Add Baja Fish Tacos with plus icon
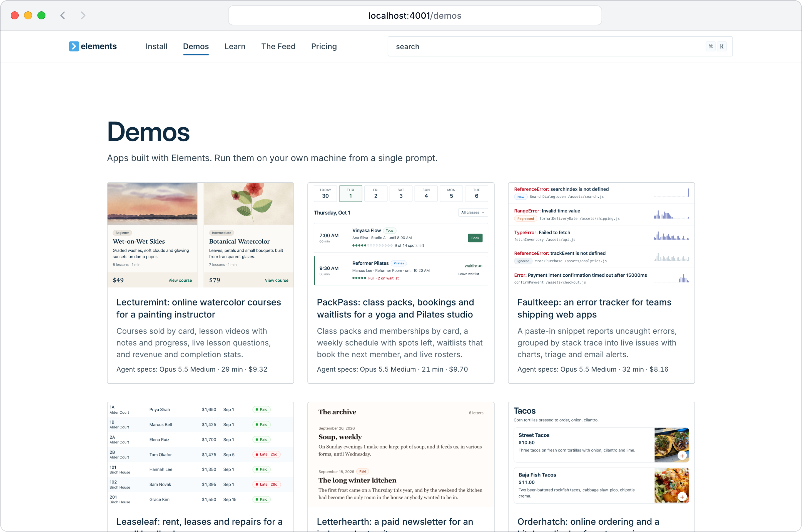802x532 pixels. pos(682,497)
